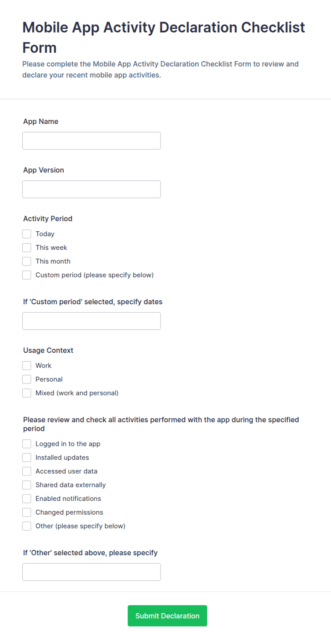This screenshot has height=644, width=331.
Task: Check Other (please specify below)
Action: click(x=27, y=526)
